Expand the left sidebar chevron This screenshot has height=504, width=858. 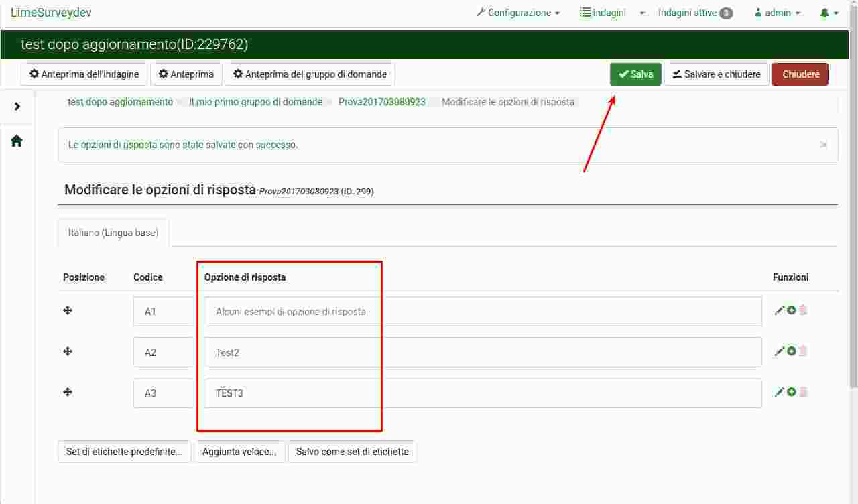[17, 106]
